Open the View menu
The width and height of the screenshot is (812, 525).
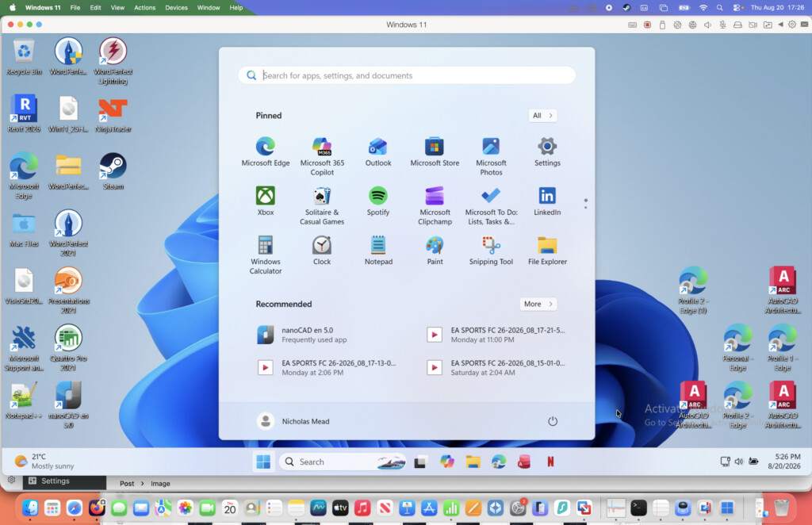tap(117, 8)
